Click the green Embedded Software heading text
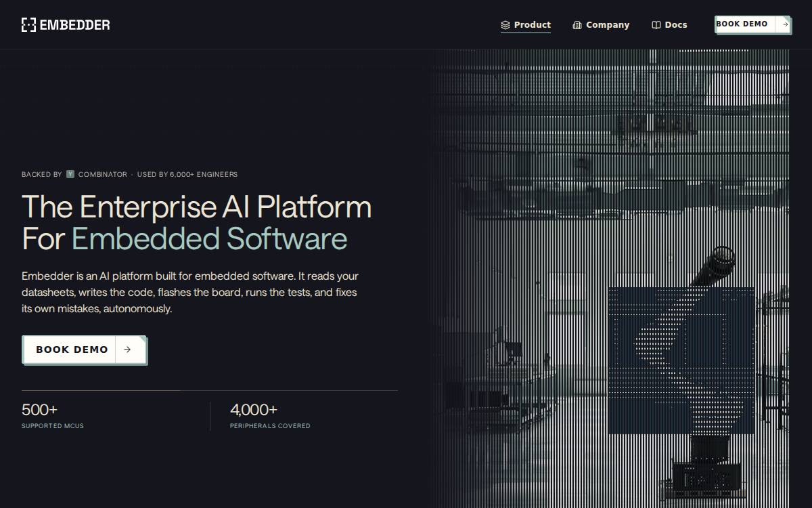This screenshot has height=508, width=812. click(210, 239)
